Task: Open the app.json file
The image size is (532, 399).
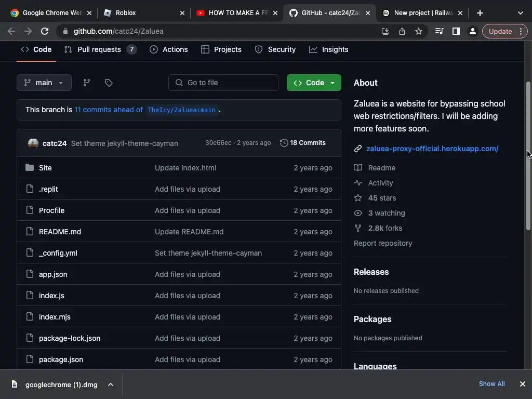Action: pos(53,274)
